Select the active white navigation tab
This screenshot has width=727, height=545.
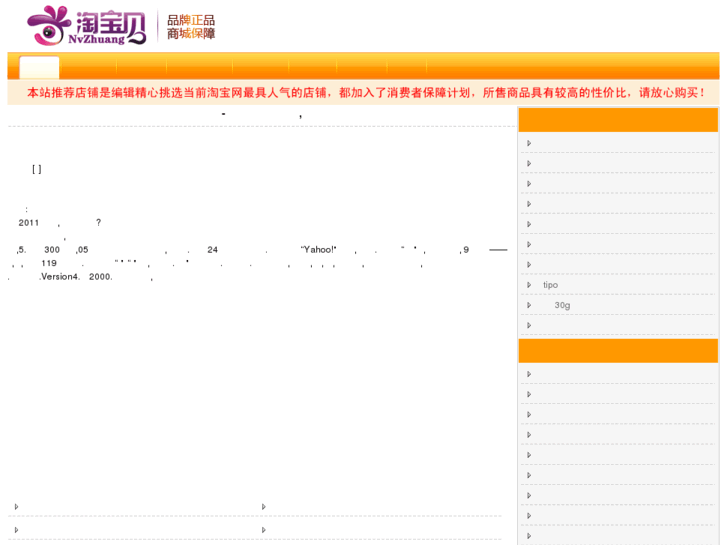pos(39,68)
